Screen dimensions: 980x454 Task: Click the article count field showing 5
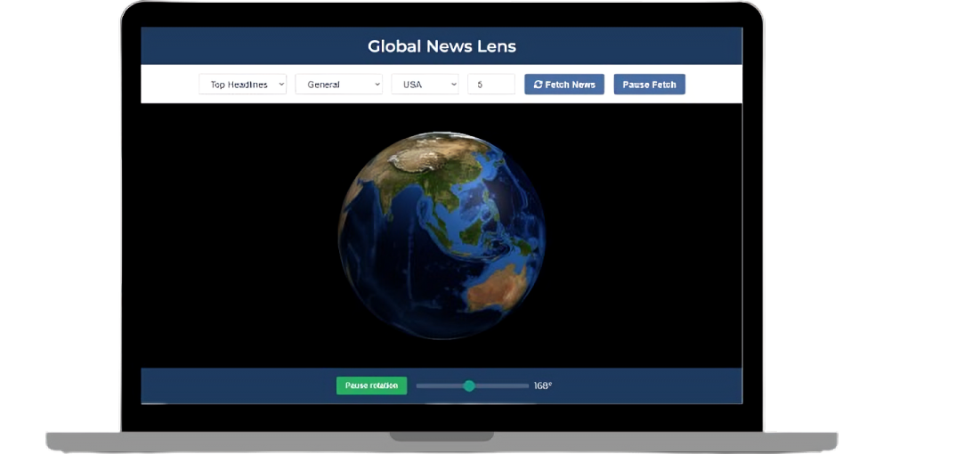[491, 85]
